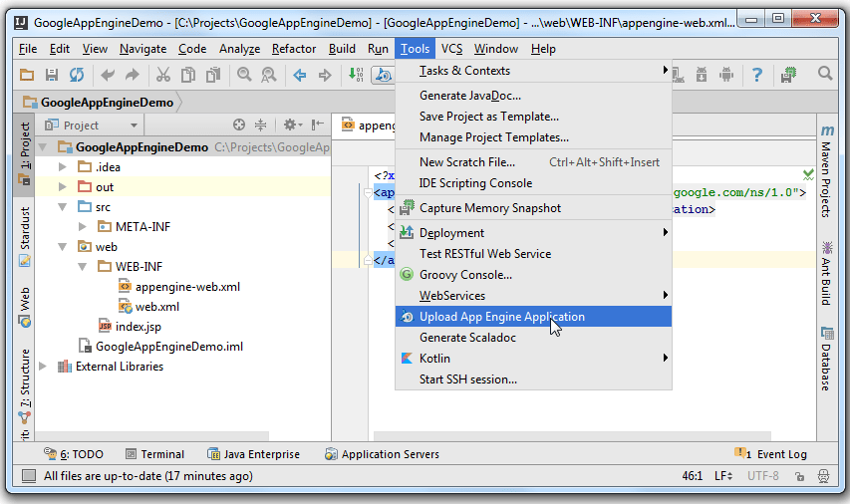Open the 7: Structure side tab
The image size is (850, 504).
(x=24, y=385)
